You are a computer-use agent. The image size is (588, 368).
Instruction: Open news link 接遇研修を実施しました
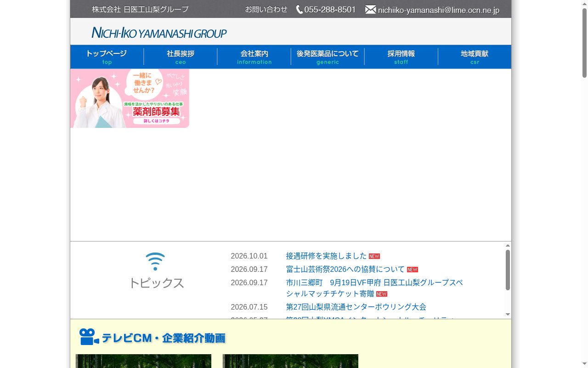point(326,256)
